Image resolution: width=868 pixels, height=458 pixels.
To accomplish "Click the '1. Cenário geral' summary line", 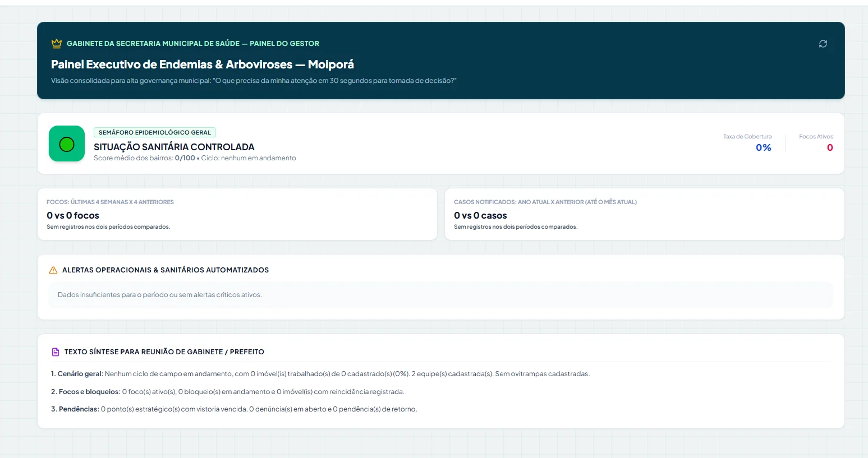I will click(x=320, y=374).
